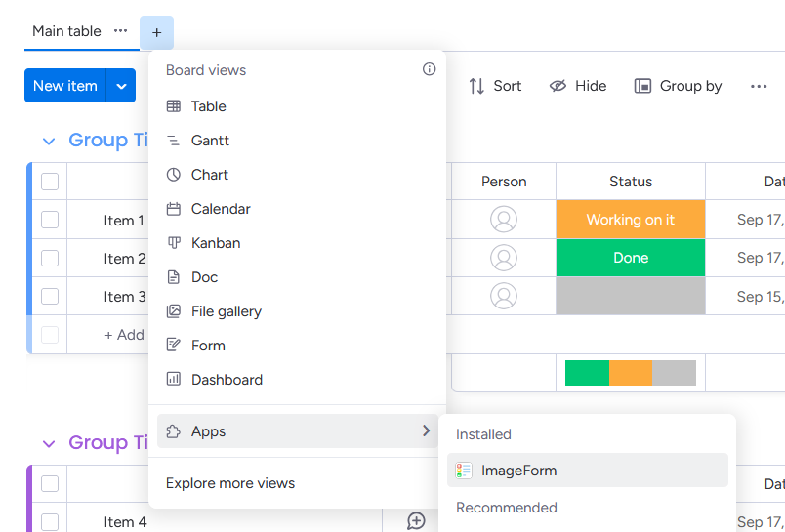Choose Table from Board views
The width and height of the screenshot is (785, 532).
click(x=298, y=106)
